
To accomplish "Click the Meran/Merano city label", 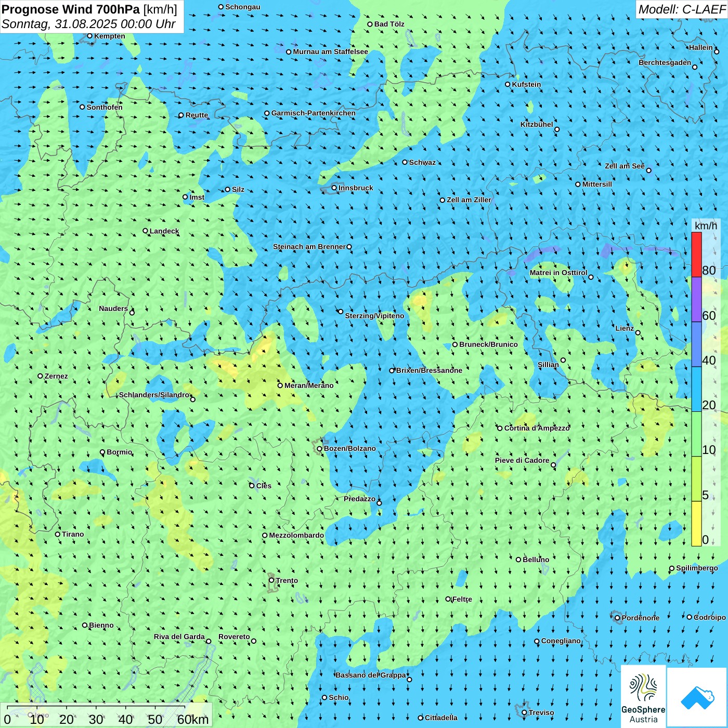I will point(309,385).
